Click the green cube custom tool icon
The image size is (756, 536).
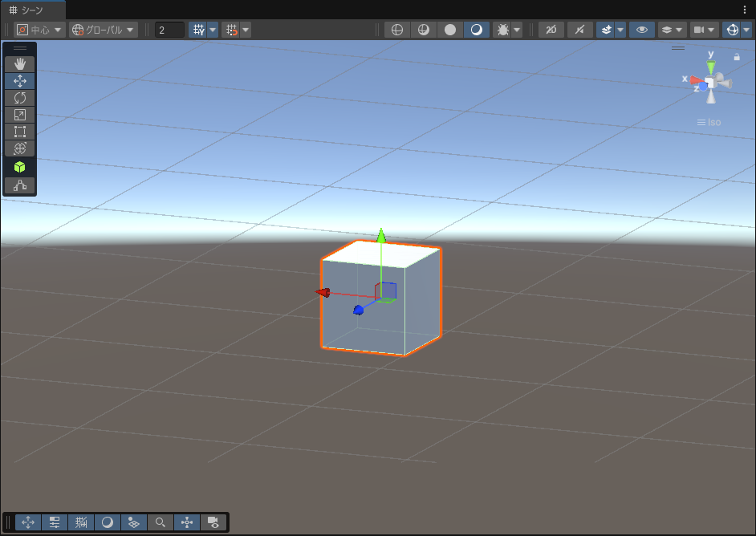click(20, 167)
